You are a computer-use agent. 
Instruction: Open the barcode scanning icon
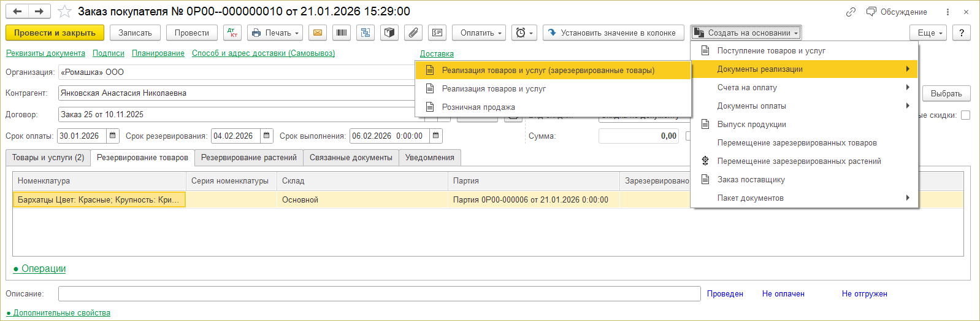(342, 33)
